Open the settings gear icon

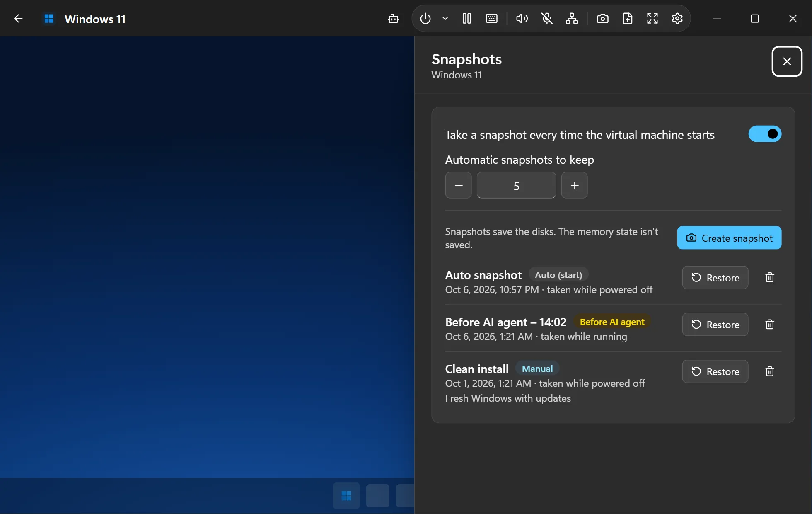click(677, 19)
